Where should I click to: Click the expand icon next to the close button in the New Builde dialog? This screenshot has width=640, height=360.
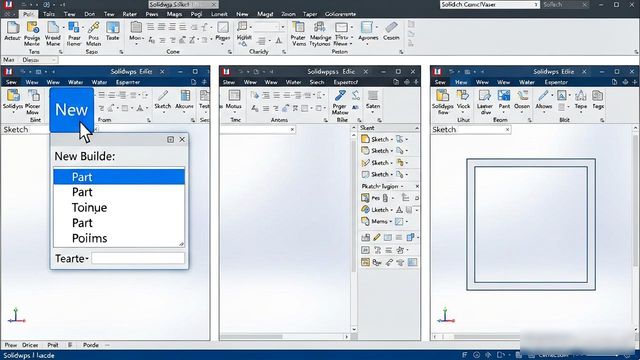[171, 139]
